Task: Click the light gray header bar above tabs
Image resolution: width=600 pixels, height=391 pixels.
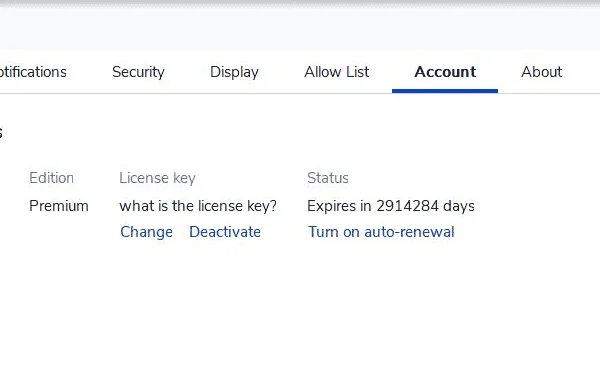Action: point(300,28)
